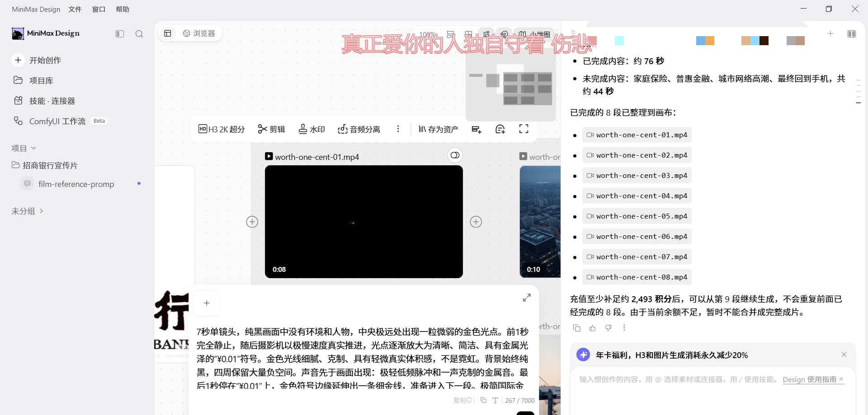
Task: Collapse the left sidebar panel icon
Action: pyautogui.click(x=120, y=34)
